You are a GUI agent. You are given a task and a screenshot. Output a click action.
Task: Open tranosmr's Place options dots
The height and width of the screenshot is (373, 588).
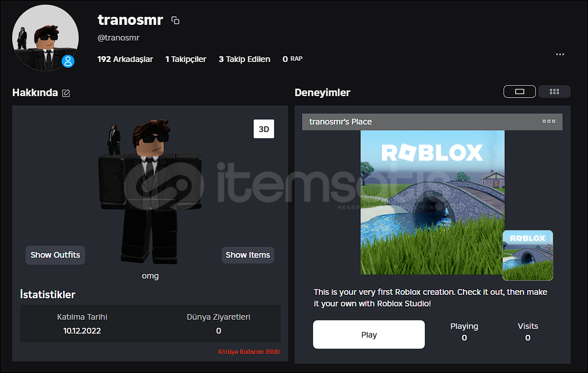[x=549, y=121]
